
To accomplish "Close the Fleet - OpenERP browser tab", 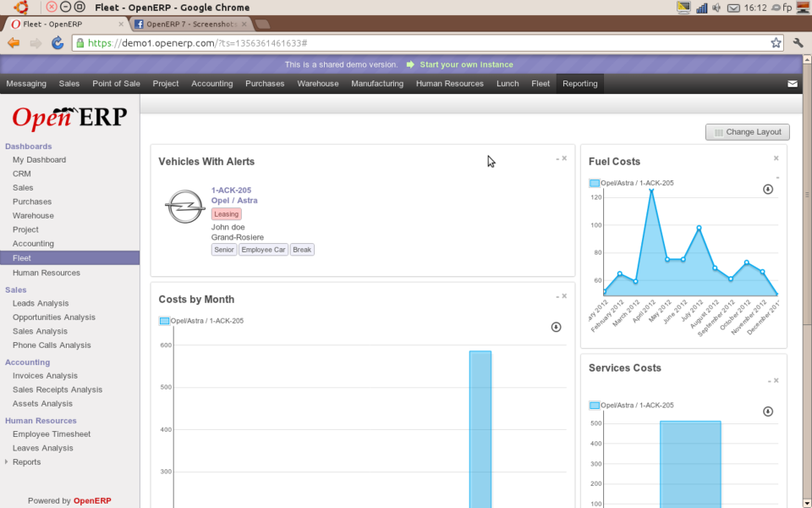I will (x=121, y=24).
